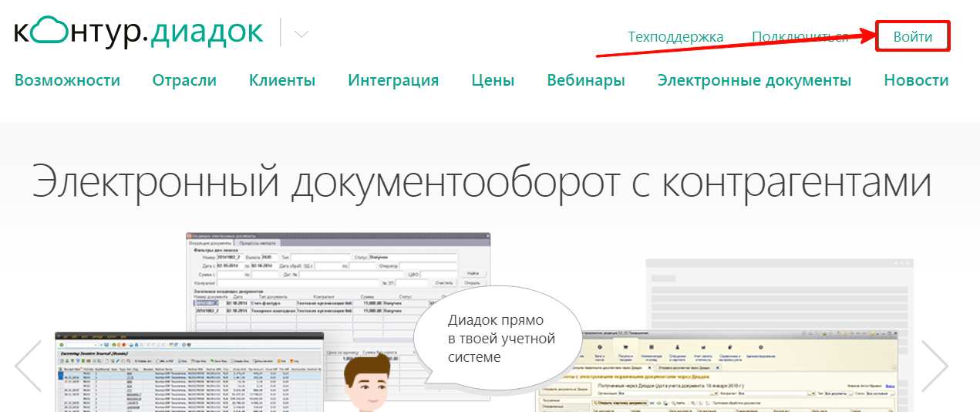Advance the carousel with the right arrow
980x412 pixels.
[935, 366]
